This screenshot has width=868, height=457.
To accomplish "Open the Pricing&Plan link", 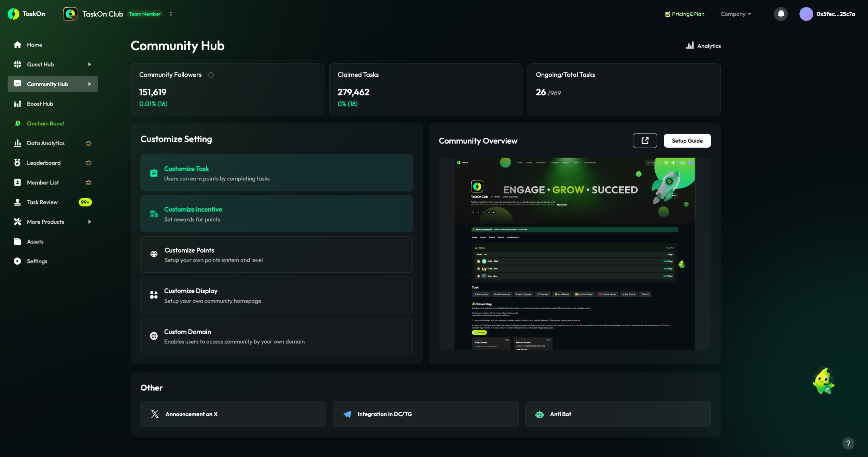I will 684,14.
